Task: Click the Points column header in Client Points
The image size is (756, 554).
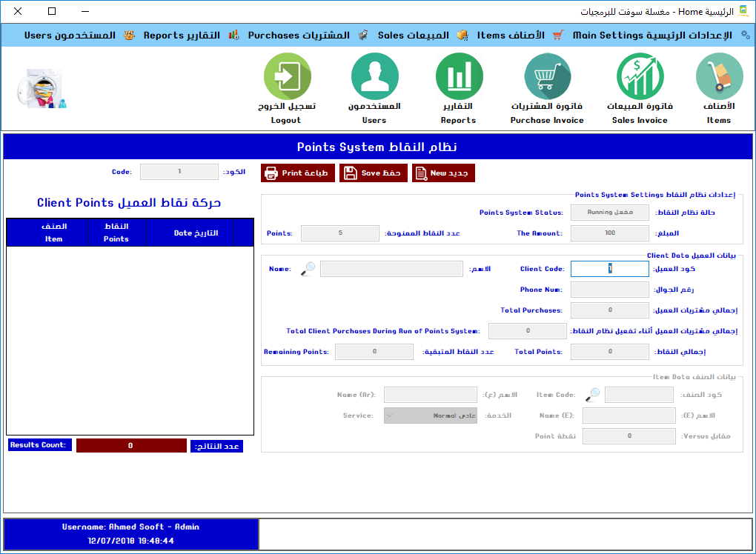Action: click(116, 233)
